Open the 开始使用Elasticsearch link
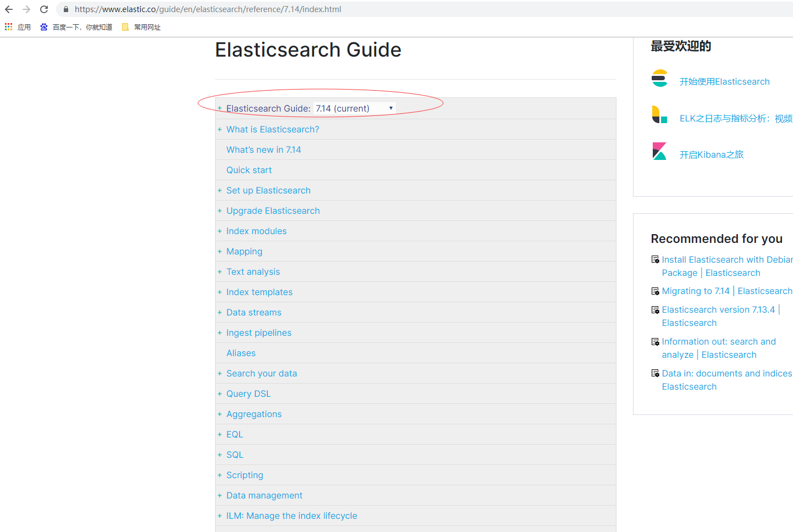This screenshot has width=793, height=532. tap(725, 81)
